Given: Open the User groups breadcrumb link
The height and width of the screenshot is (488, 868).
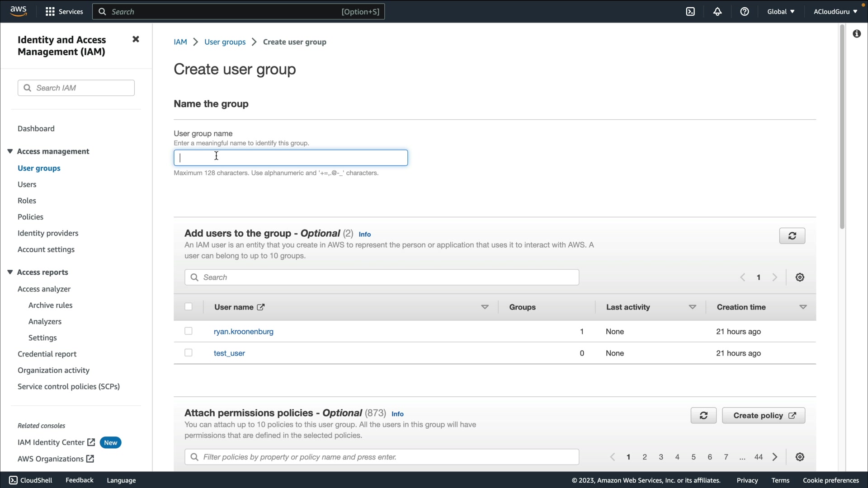Looking at the screenshot, I should point(225,42).
